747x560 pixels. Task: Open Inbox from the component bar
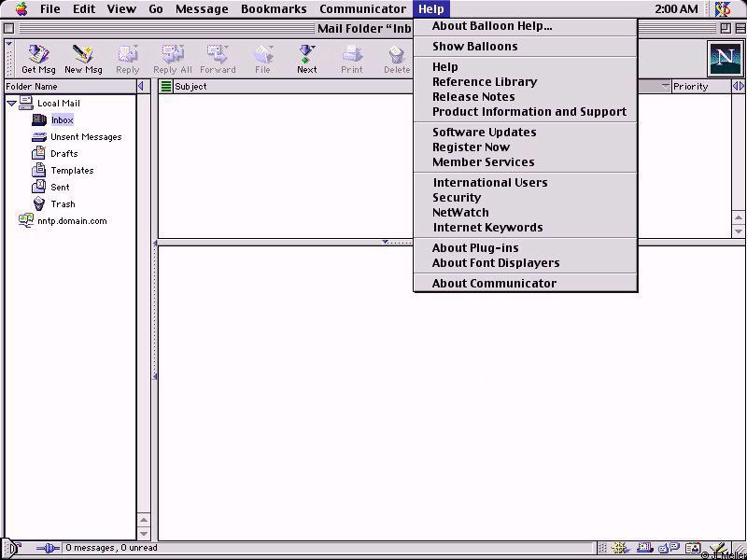pos(645,548)
